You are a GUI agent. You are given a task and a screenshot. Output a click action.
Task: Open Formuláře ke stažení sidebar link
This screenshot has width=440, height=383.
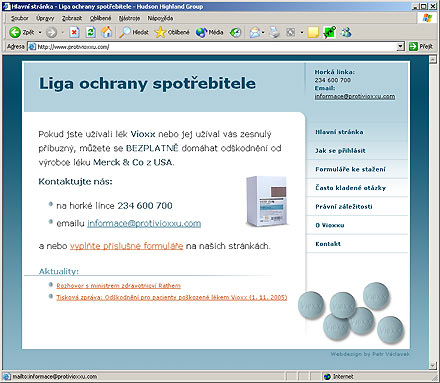[x=350, y=169]
